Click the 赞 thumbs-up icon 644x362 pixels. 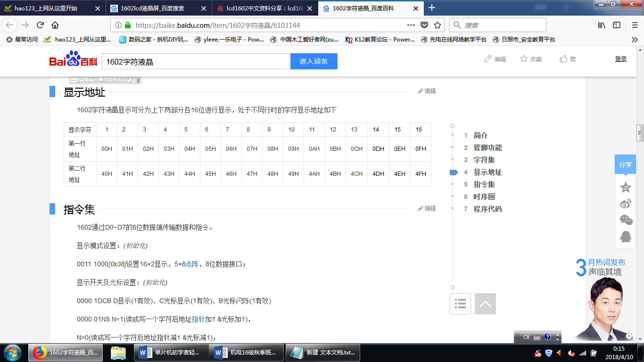coord(563,59)
